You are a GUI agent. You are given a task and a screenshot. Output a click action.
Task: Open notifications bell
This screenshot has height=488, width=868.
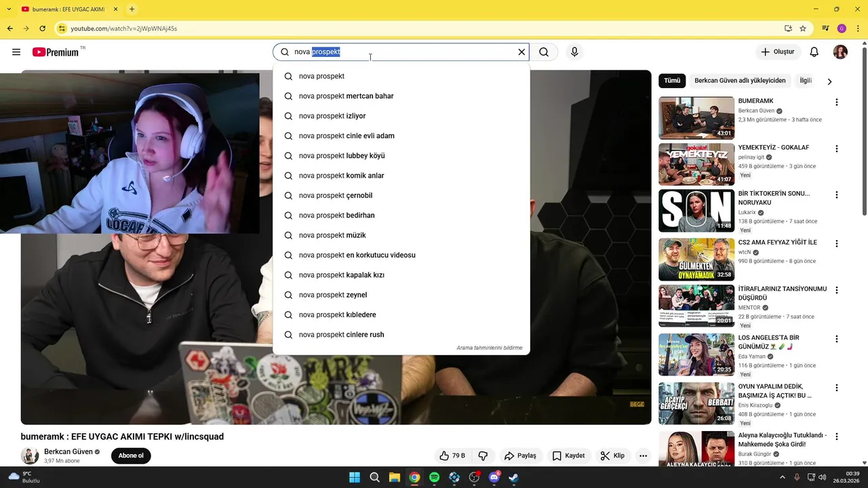(x=814, y=52)
